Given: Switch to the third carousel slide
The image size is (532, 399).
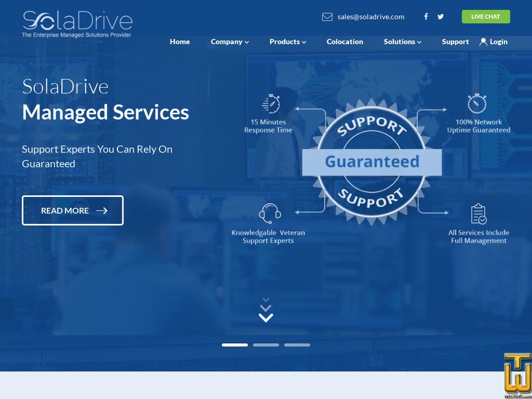Looking at the screenshot, I should point(297,345).
